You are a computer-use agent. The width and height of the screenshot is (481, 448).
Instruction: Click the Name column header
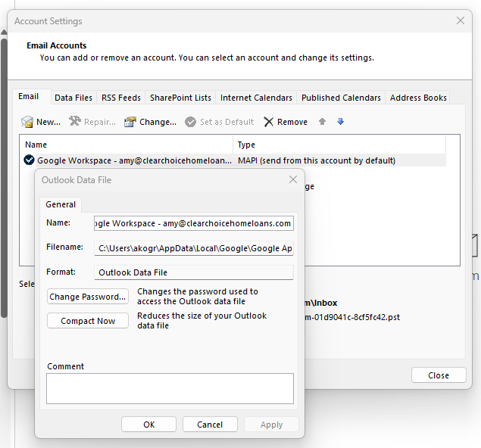(x=126, y=145)
